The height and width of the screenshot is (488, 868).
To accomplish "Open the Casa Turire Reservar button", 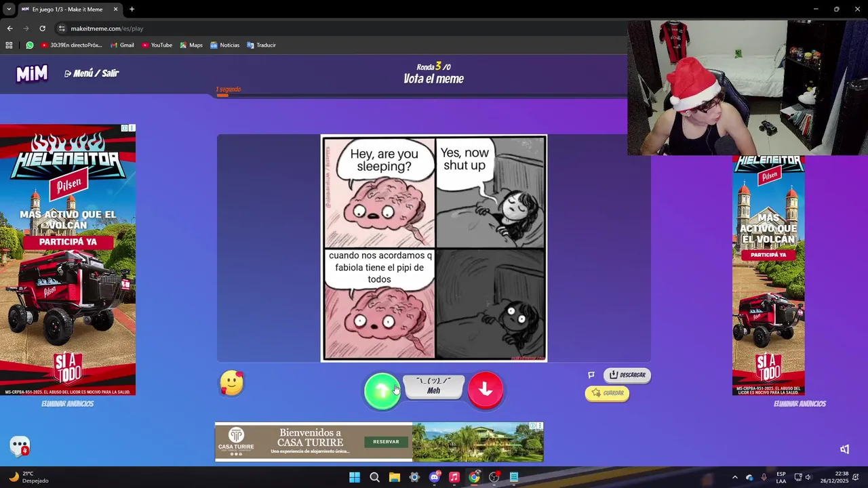I will coord(386,442).
